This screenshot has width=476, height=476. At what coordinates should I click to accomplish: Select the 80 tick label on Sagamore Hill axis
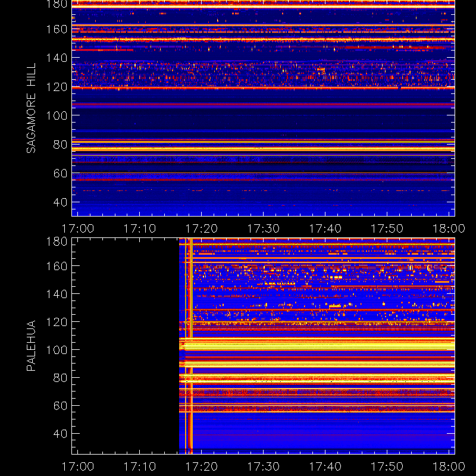[x=60, y=145]
